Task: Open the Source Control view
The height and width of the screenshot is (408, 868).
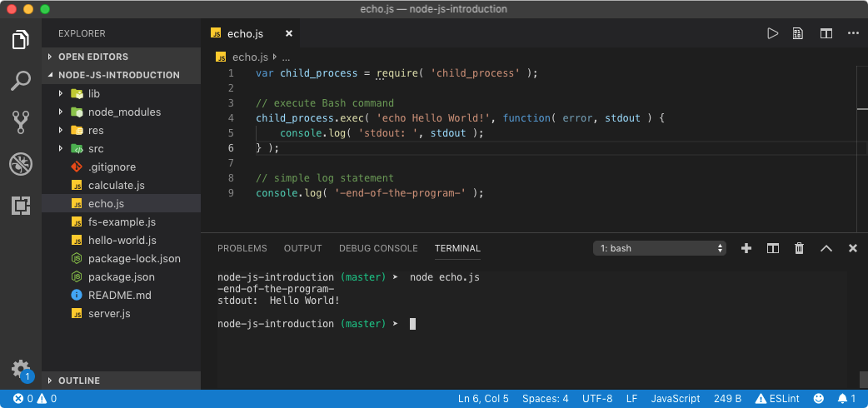Action: tap(21, 122)
